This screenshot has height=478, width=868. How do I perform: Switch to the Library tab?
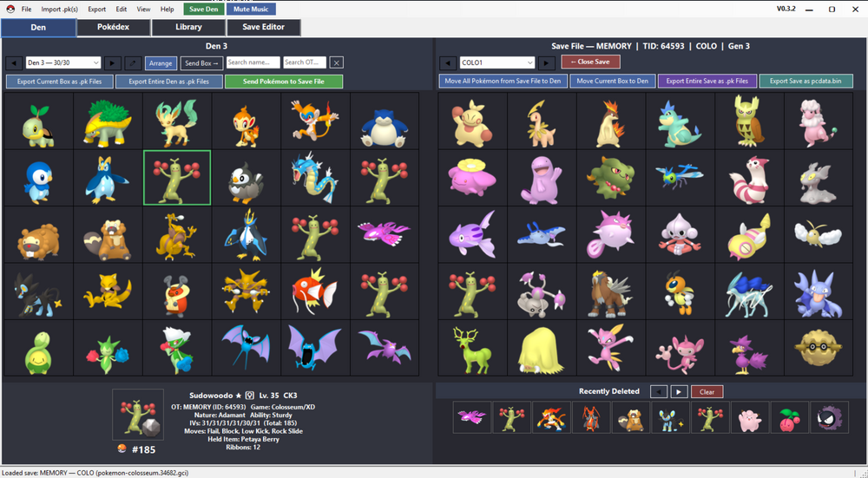click(x=188, y=27)
